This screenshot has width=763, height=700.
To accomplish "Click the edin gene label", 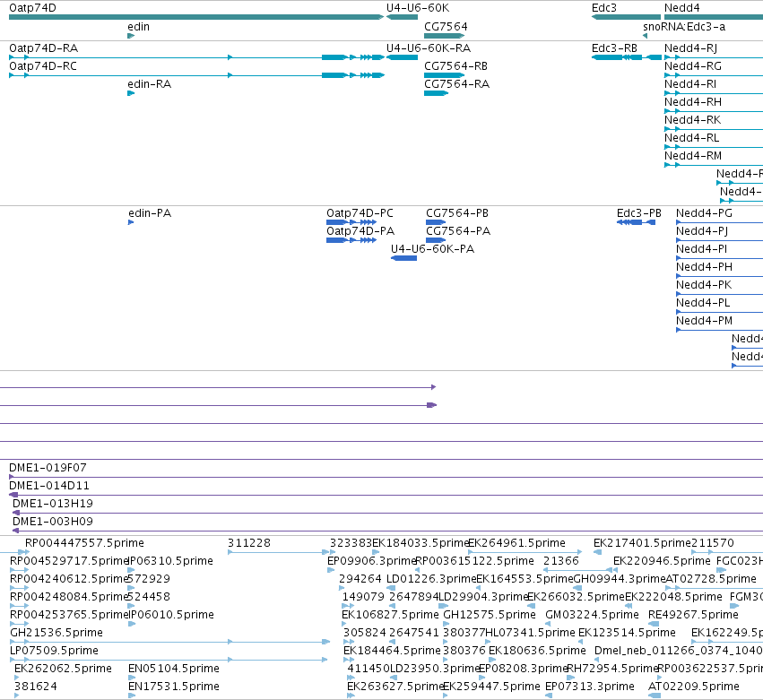I will click(x=138, y=27).
